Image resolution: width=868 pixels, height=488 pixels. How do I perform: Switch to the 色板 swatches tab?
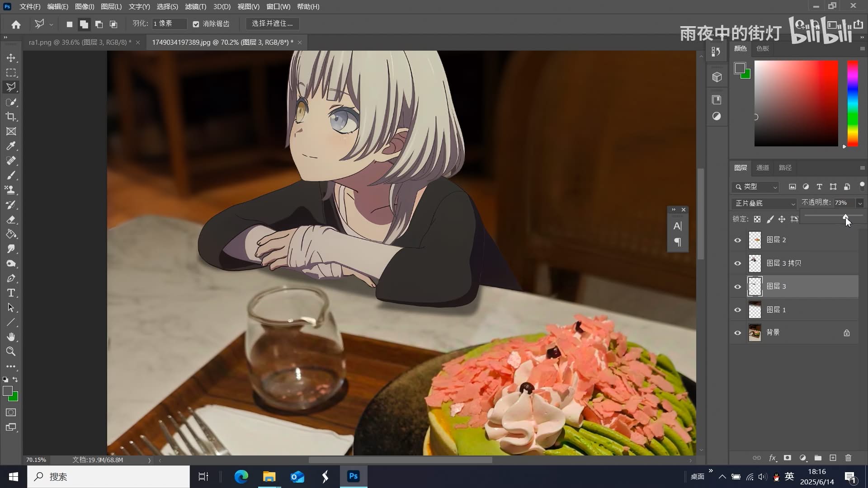coord(763,48)
